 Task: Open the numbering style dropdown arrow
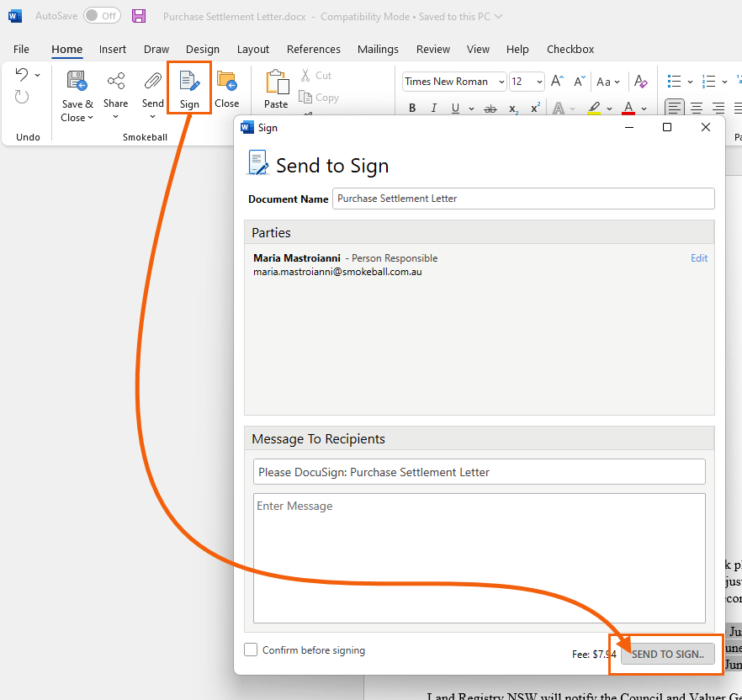click(724, 82)
